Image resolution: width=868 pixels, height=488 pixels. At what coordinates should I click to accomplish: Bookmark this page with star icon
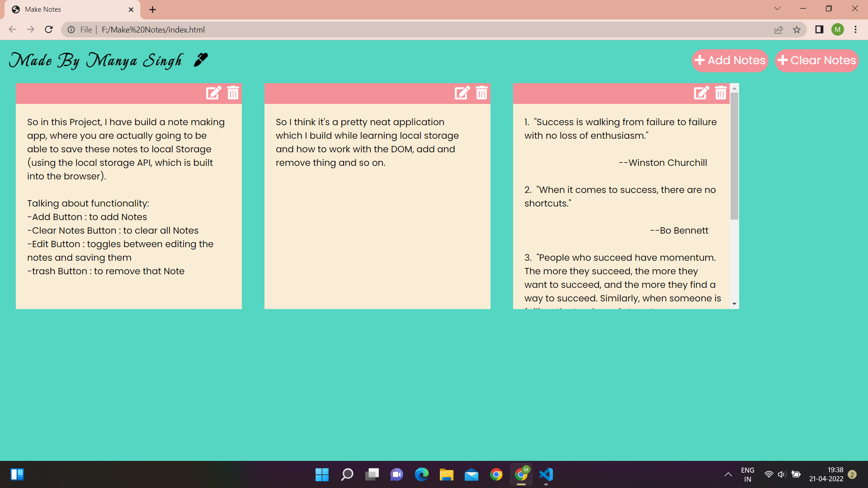(797, 30)
